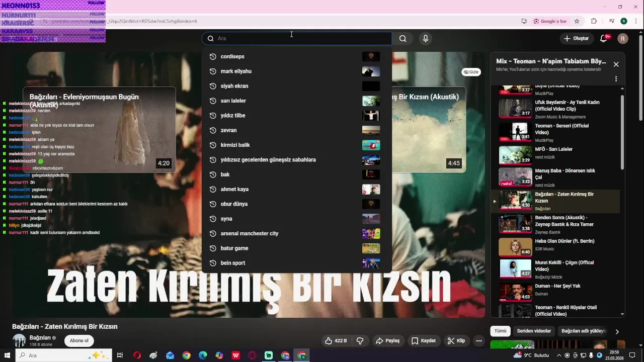Open YouTube notifications bell
This screenshot has width=644, height=362.
604,39
